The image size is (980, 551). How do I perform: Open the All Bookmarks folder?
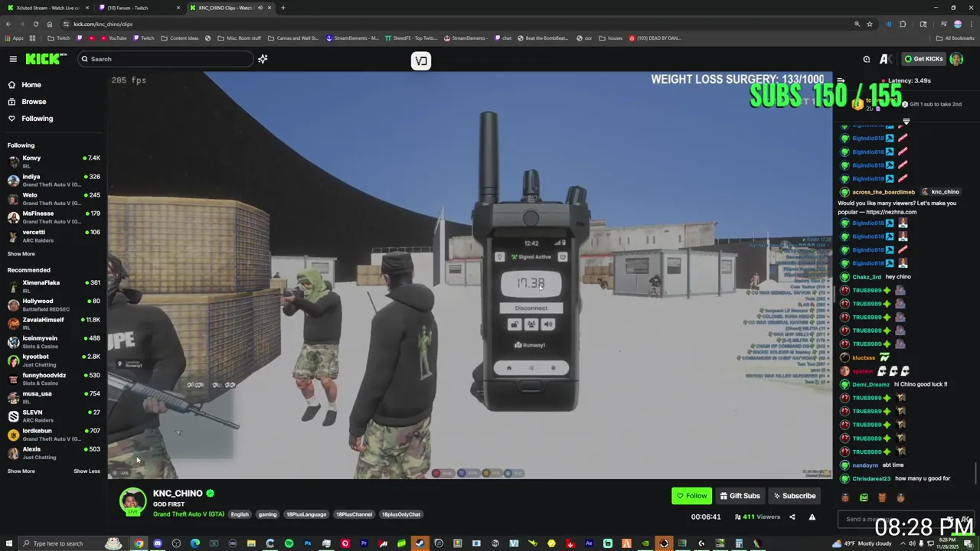[x=955, y=37]
